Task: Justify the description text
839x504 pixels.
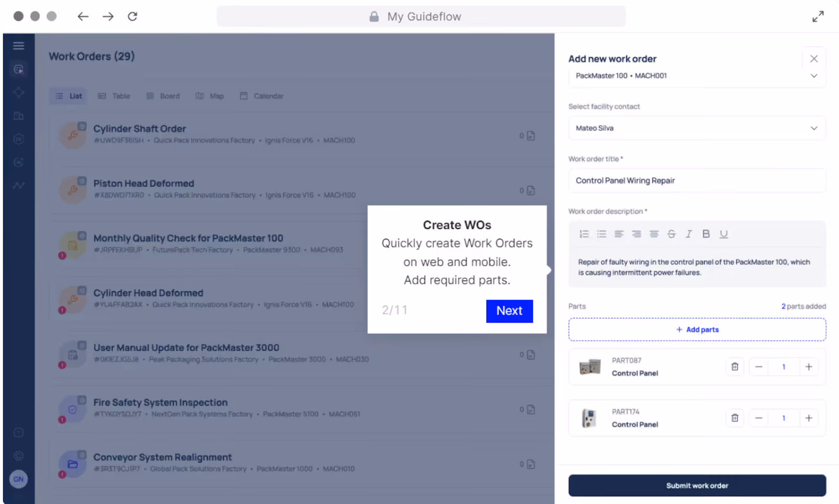Action: (654, 234)
